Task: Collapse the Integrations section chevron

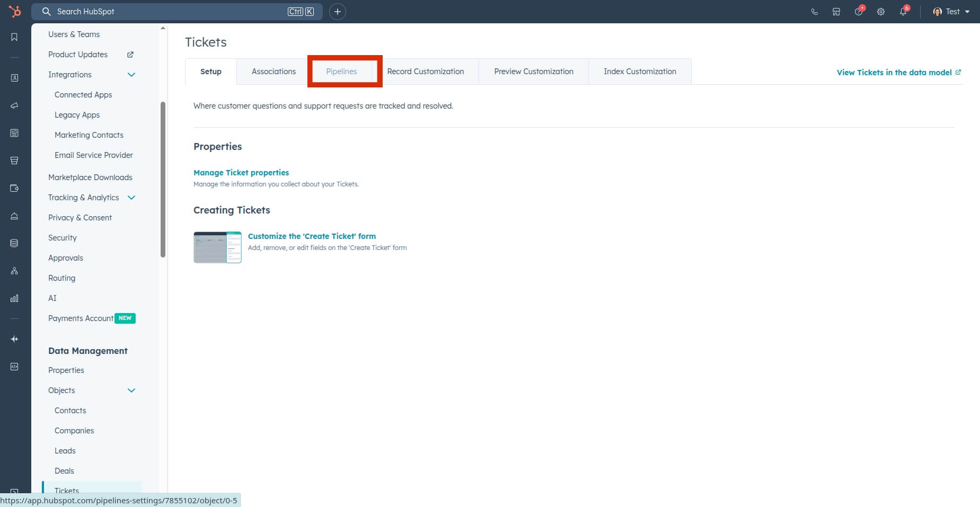Action: coord(131,75)
